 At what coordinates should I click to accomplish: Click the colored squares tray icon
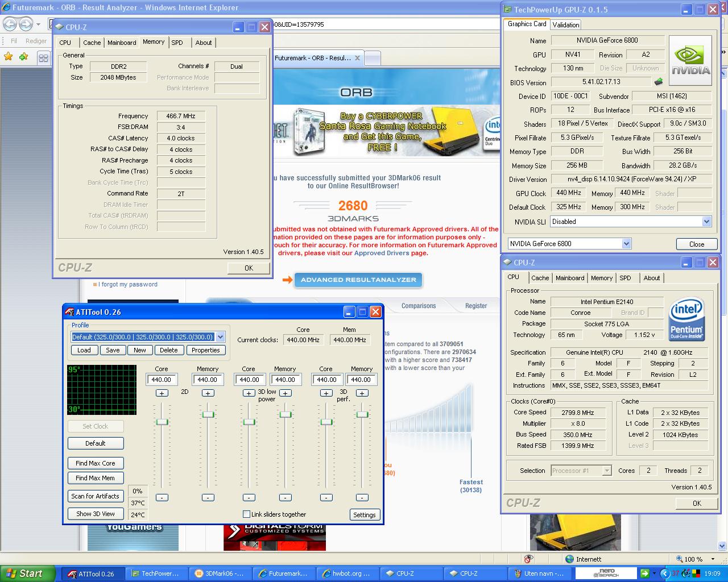(696, 573)
